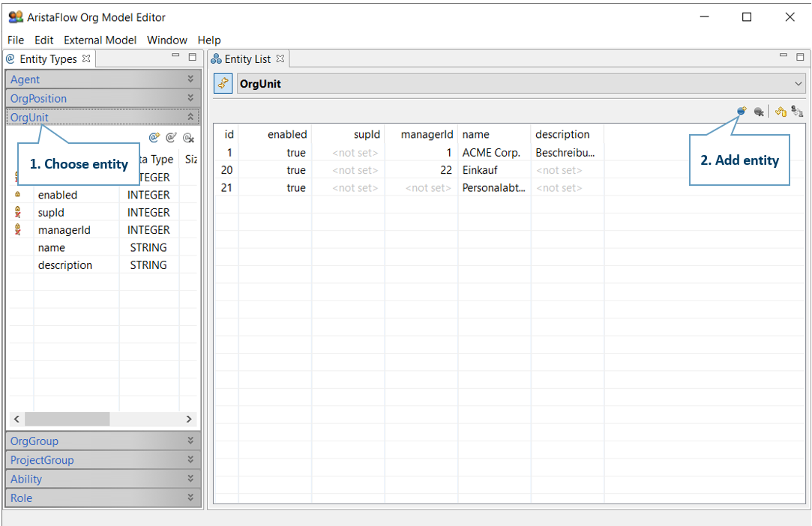812x526 pixels.
Task: Close the Entity Types tab
Action: (86, 58)
